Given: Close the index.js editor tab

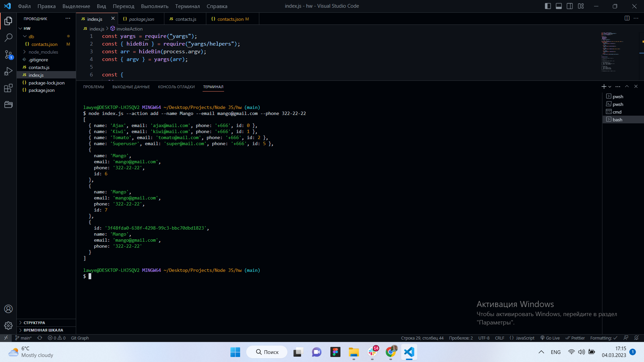Looking at the screenshot, I should (x=113, y=19).
